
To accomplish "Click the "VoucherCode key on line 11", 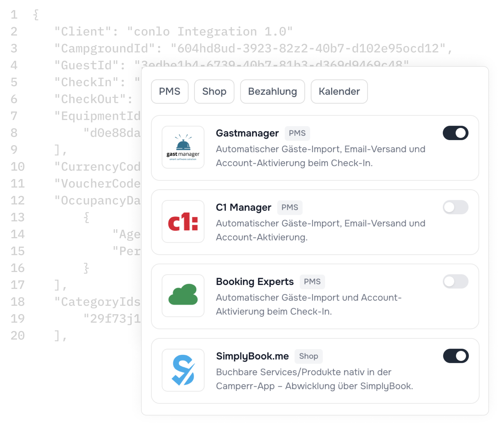I will pyautogui.click(x=98, y=184).
